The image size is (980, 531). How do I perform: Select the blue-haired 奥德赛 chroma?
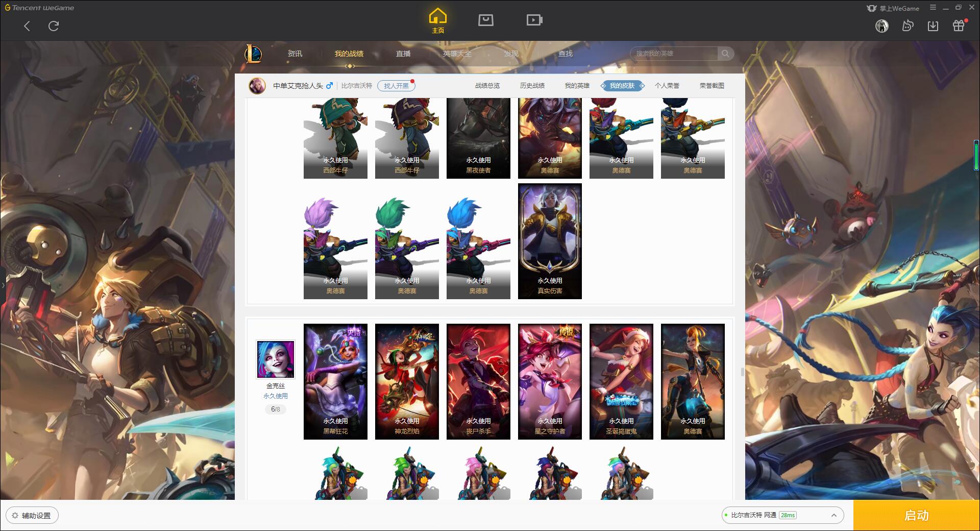(x=478, y=248)
